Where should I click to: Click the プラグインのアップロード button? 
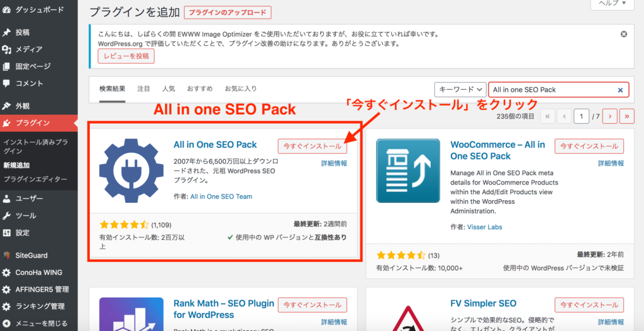(x=228, y=13)
